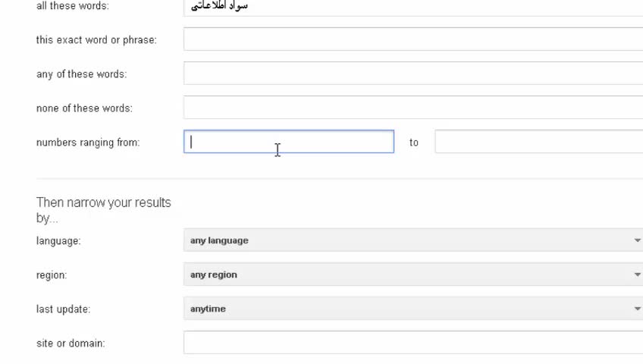
Task: Click the 'last update:' label text
Action: pos(63,309)
